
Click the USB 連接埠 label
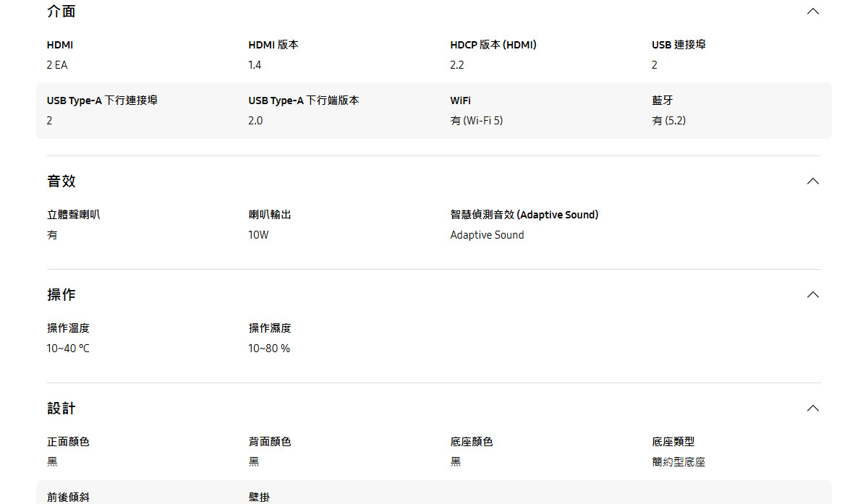coord(678,45)
